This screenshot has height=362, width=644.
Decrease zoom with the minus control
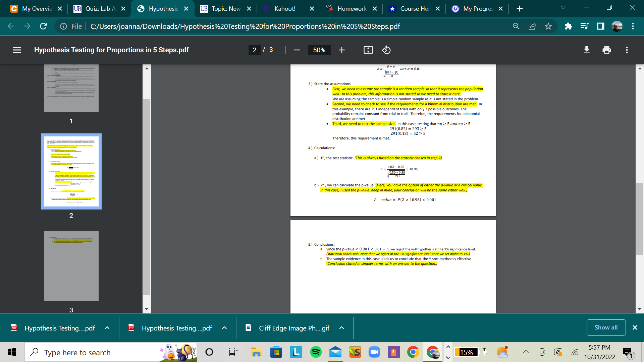point(297,50)
